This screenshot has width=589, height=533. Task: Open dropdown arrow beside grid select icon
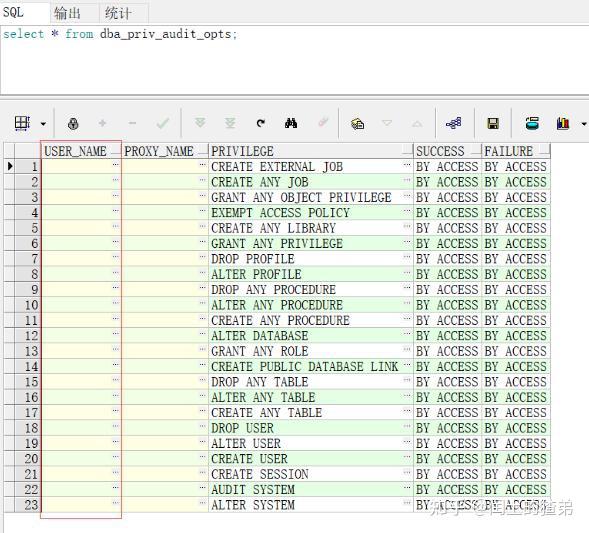coord(43,124)
